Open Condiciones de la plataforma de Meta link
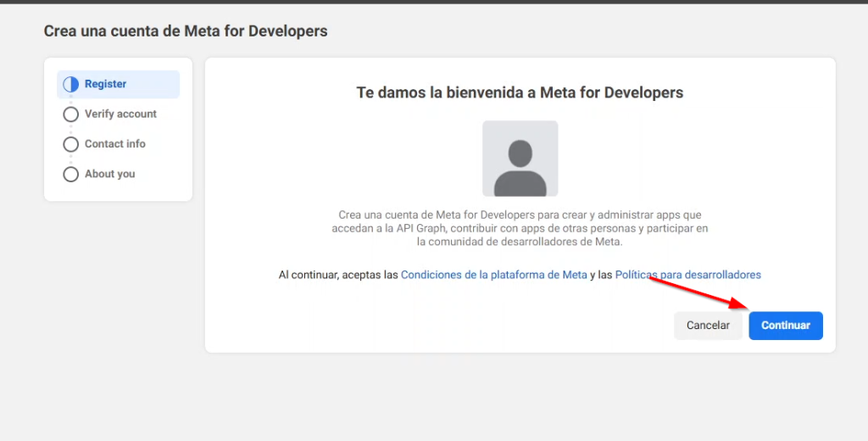The image size is (868, 441). pyautogui.click(x=494, y=275)
